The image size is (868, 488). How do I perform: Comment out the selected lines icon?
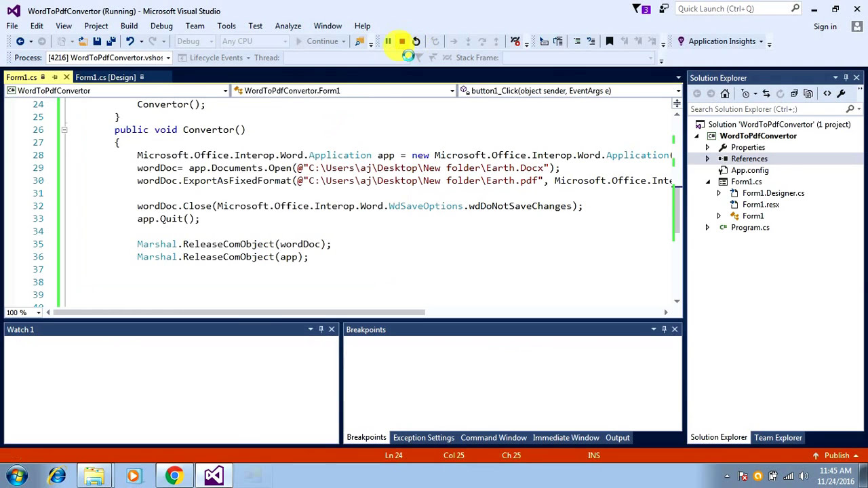(577, 41)
